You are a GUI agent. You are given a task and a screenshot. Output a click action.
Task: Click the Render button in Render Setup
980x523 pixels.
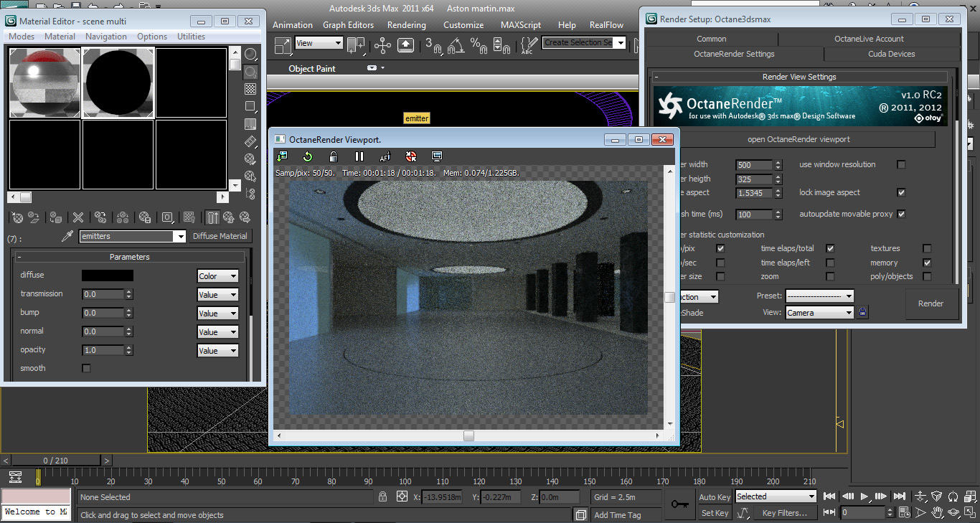tap(930, 303)
